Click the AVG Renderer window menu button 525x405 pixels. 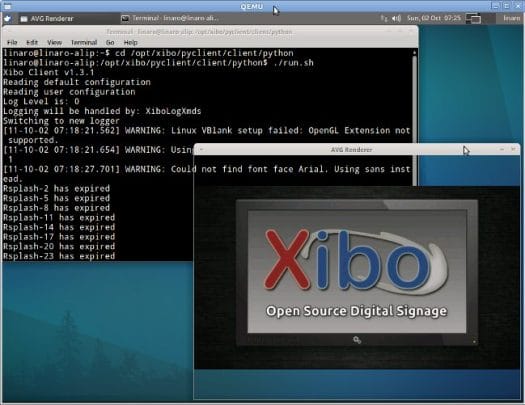pyautogui.click(x=202, y=150)
